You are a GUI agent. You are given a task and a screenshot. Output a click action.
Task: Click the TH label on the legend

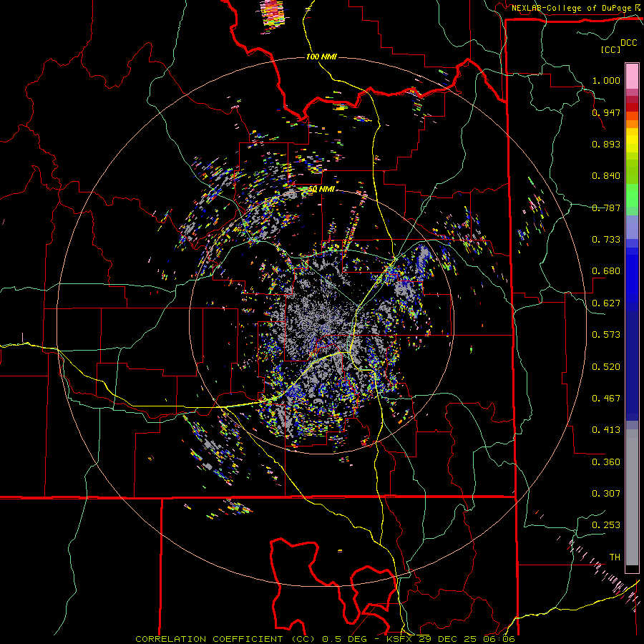coord(615,557)
